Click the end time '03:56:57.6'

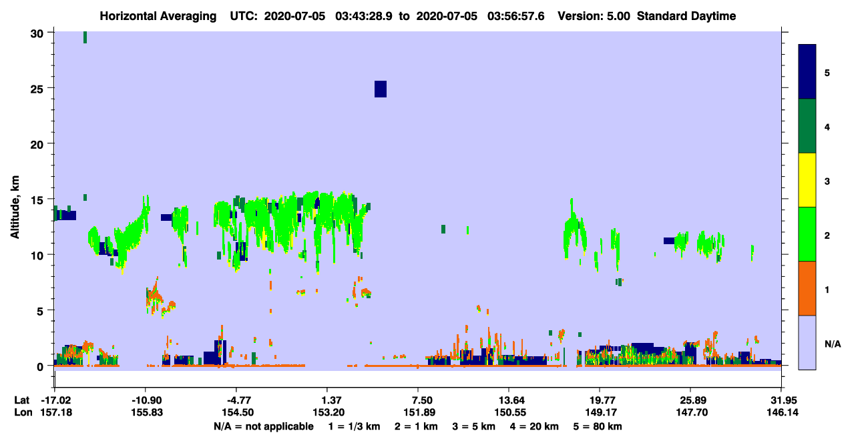click(515, 16)
